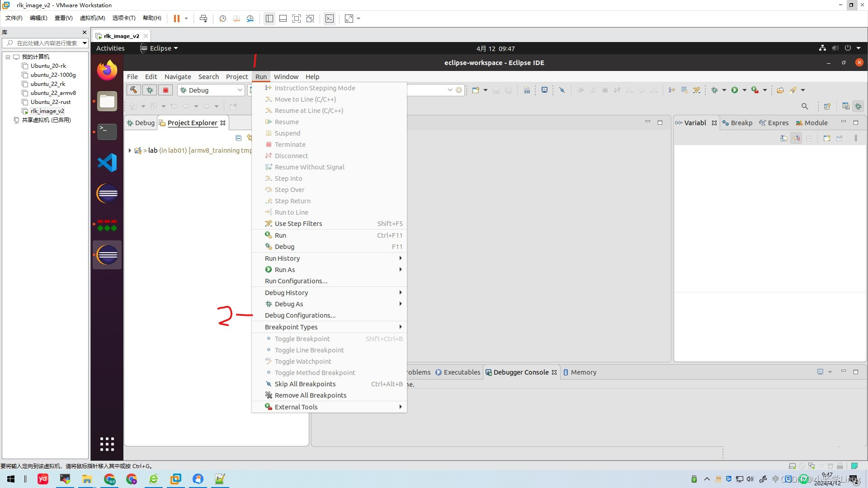
Task: Expand the Run As submenu
Action: tap(285, 270)
